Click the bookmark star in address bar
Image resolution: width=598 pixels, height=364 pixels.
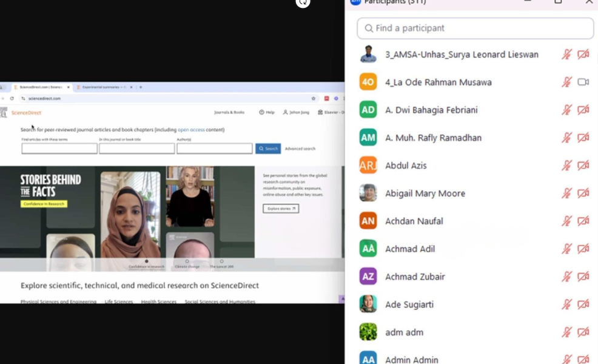(314, 98)
